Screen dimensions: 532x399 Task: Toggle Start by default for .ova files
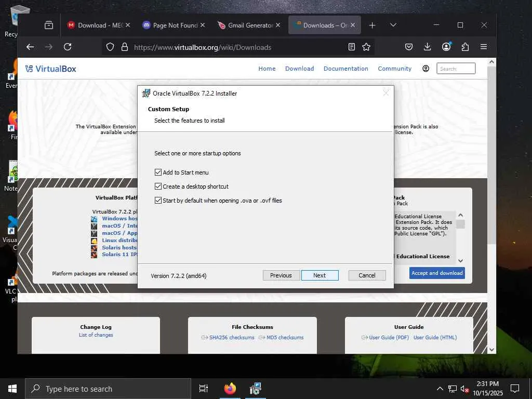click(x=158, y=200)
